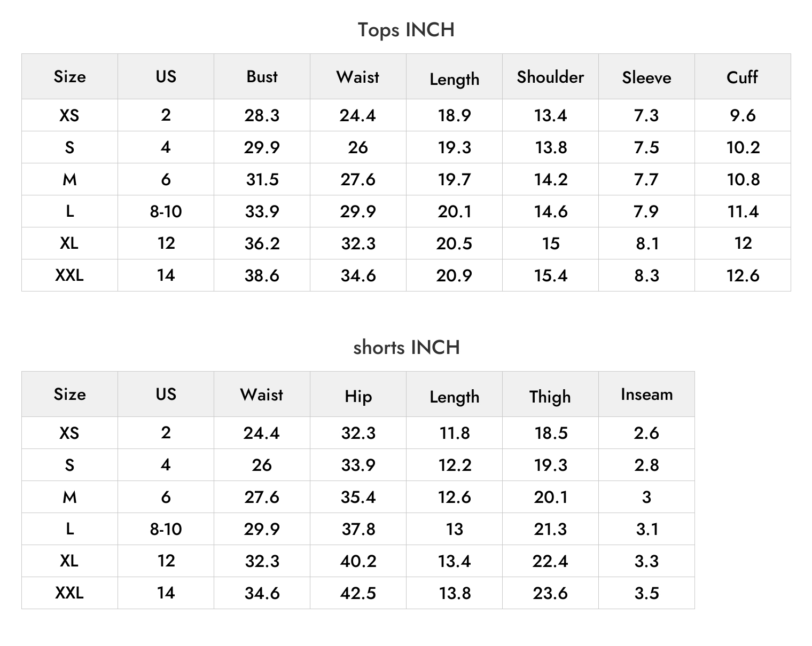The image size is (812, 646).
Task: Click the Cuff column header
Action: (742, 77)
